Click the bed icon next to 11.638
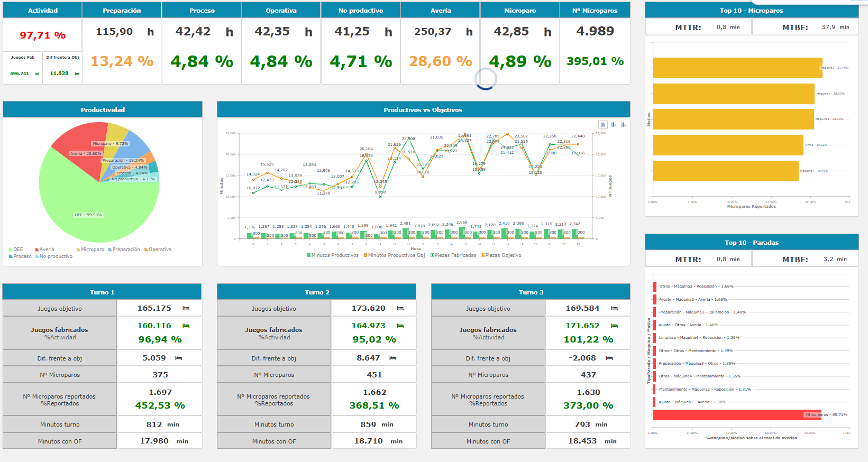 77,74
